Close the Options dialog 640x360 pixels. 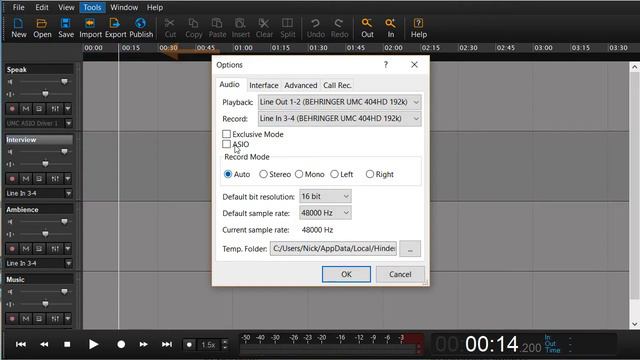click(414, 64)
